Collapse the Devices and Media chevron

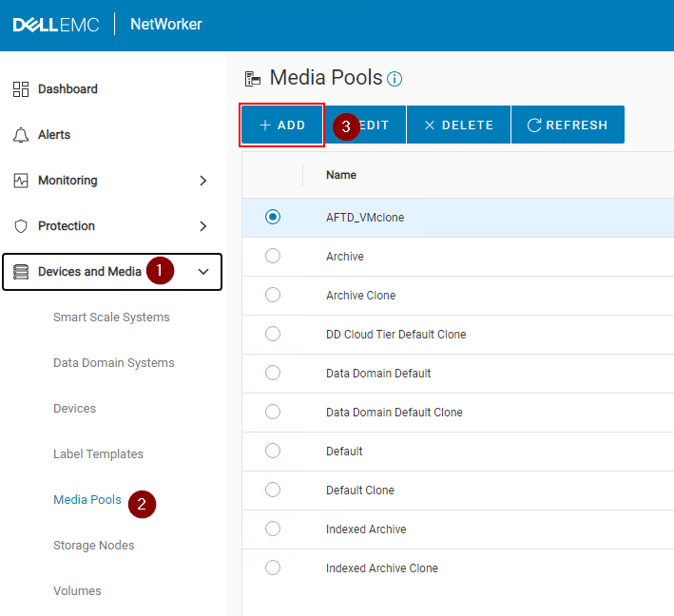pos(202,272)
